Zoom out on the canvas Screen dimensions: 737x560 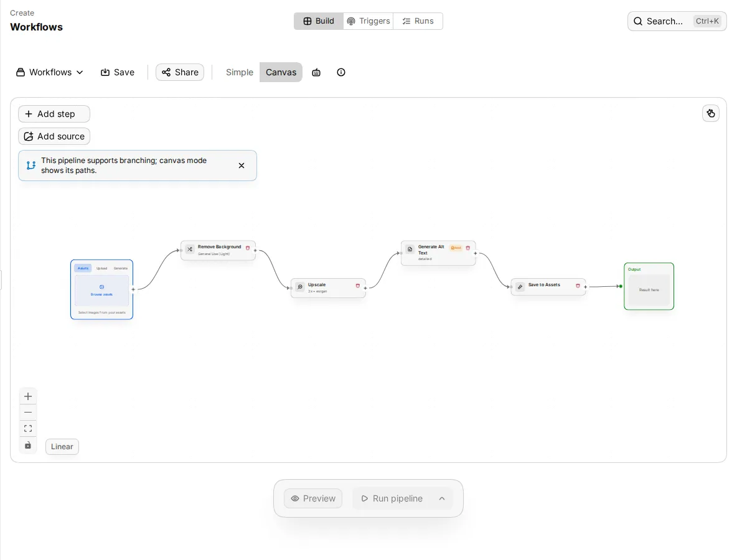[28, 413]
